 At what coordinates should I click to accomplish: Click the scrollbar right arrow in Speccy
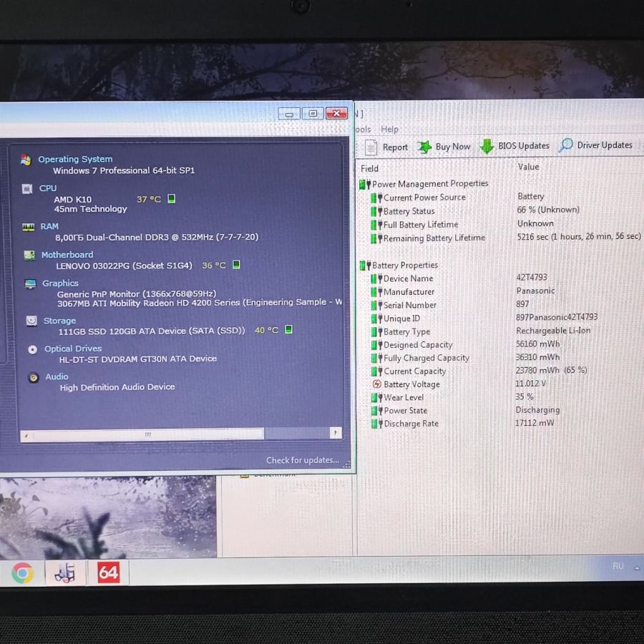(336, 432)
